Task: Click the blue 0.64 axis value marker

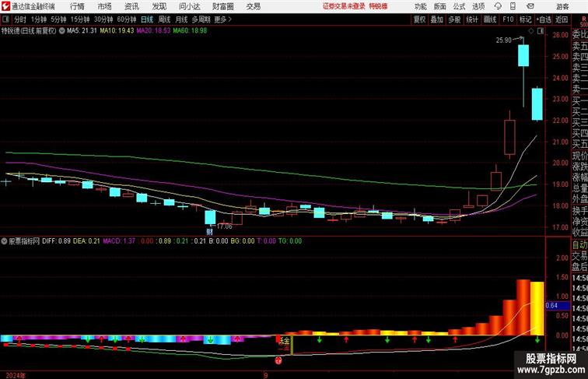Action: pos(557,305)
